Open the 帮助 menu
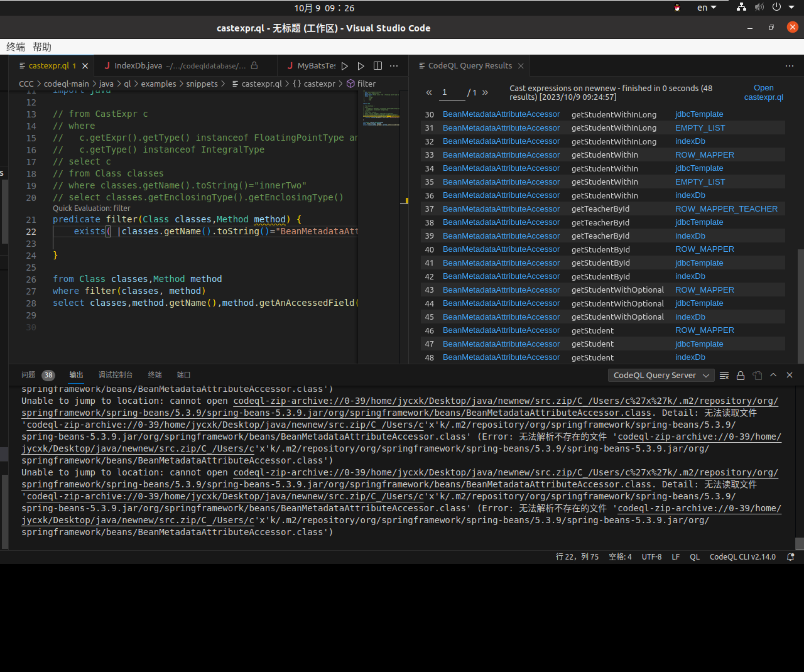This screenshot has width=804, height=672. pos(42,47)
